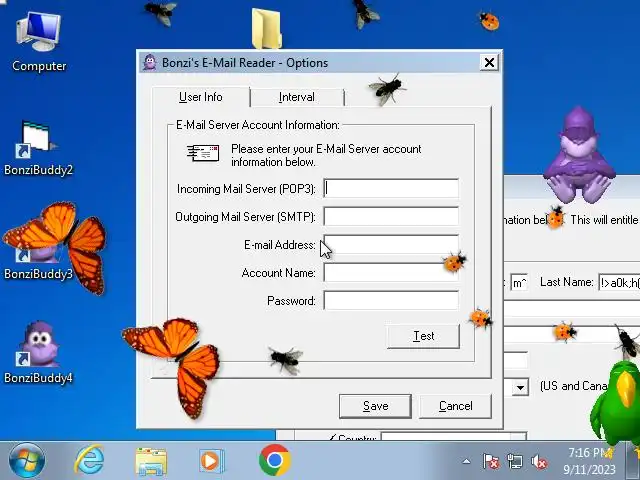Viewport: 640px width, 480px height.
Task: Click the Country field in the background window
Action: pos(453,437)
